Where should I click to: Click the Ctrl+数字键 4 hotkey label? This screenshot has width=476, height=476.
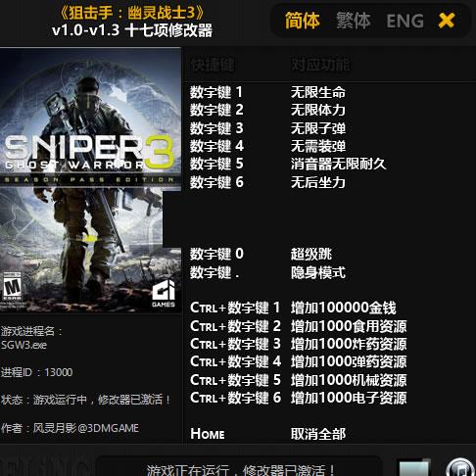coord(235,361)
